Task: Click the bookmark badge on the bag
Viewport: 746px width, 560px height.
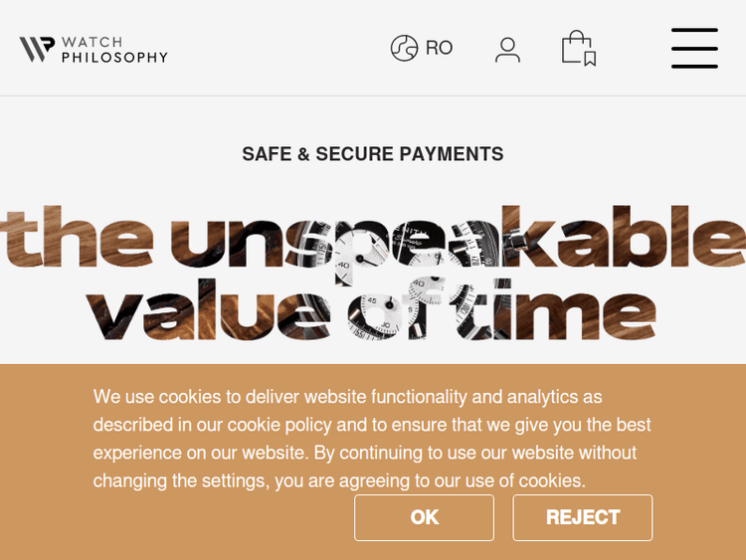Action: click(590, 59)
